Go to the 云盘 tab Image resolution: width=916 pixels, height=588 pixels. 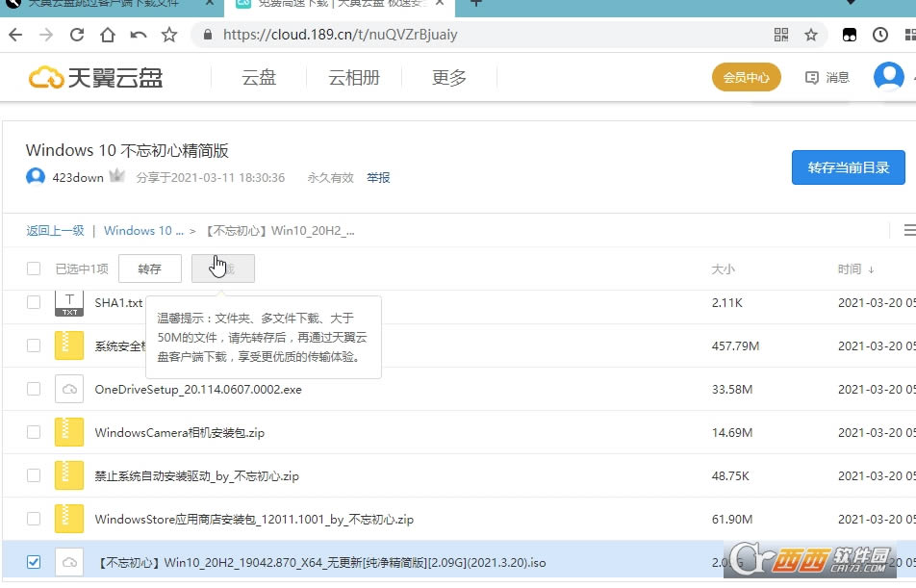pos(259,78)
